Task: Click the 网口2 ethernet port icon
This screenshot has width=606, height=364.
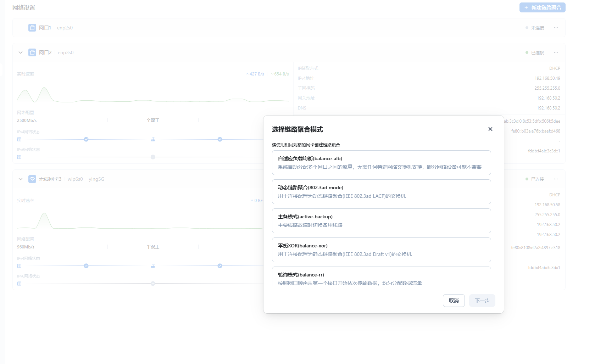Action: [x=32, y=52]
